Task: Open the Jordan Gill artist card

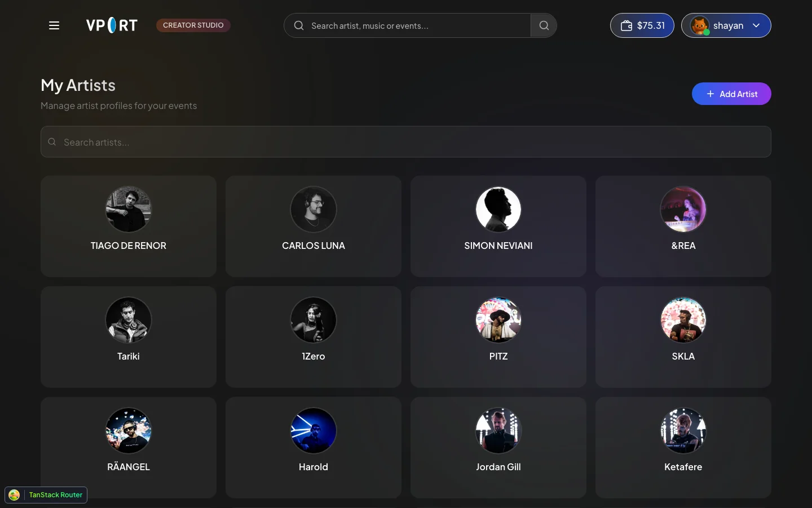Action: click(498, 448)
